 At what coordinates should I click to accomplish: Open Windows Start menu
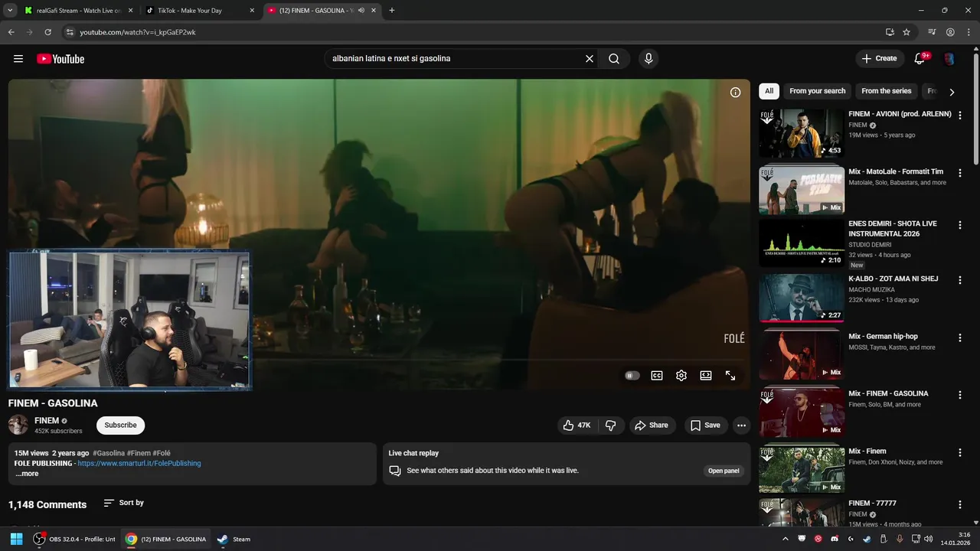coord(16,539)
